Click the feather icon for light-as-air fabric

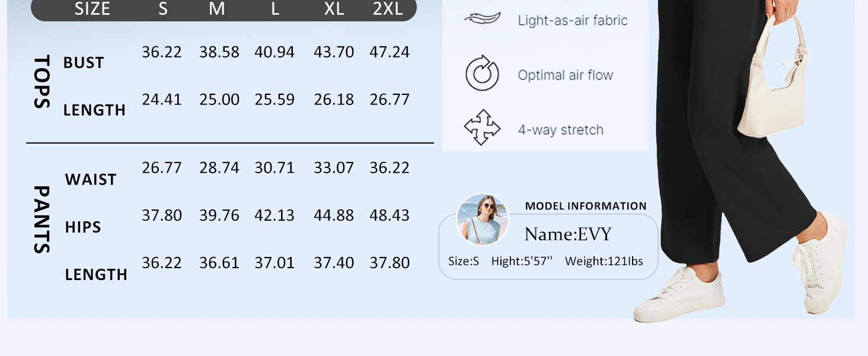pos(482,20)
